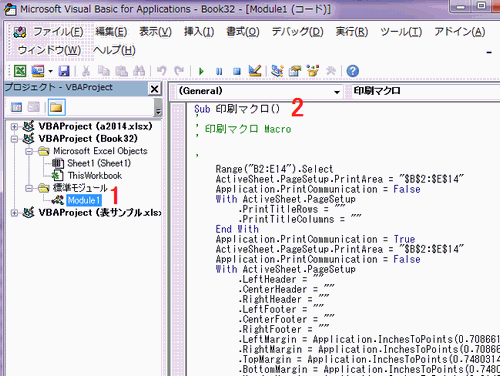500x376 pixels.
Task: Open the ウィンドウ(W) menu
Action: click(49, 50)
